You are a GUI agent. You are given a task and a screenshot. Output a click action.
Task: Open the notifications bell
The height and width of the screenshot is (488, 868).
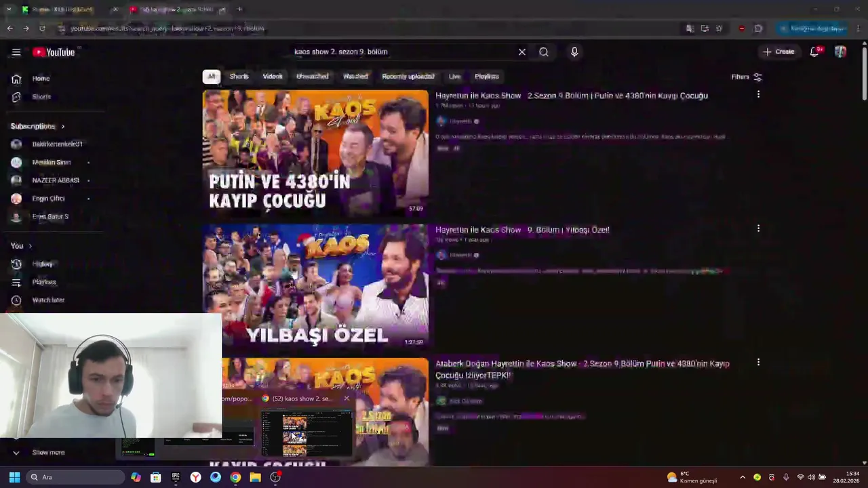coord(815,52)
